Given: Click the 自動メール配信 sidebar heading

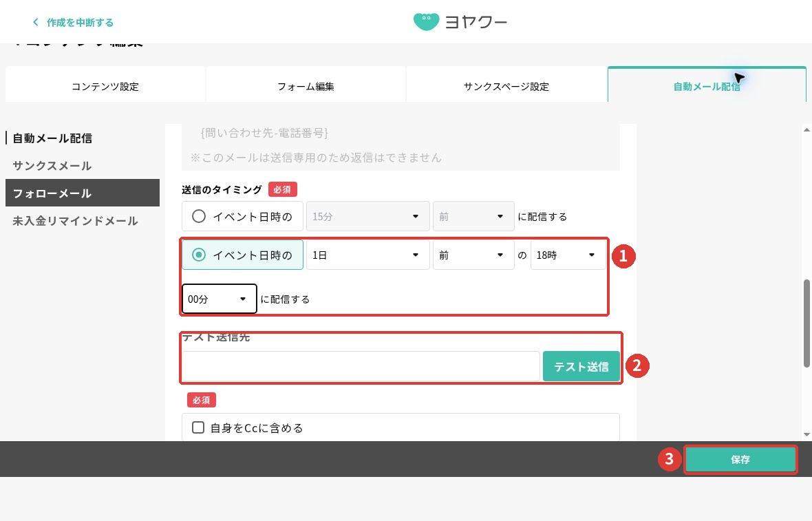Looking at the screenshot, I should tap(52, 138).
